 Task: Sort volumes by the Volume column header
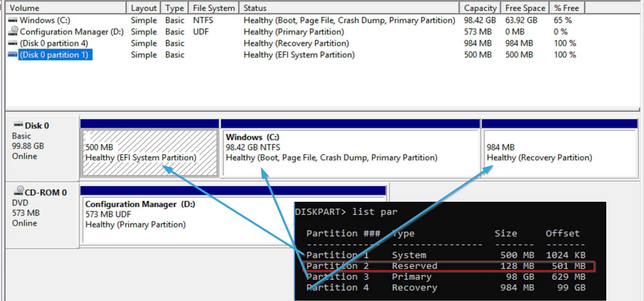66,8
